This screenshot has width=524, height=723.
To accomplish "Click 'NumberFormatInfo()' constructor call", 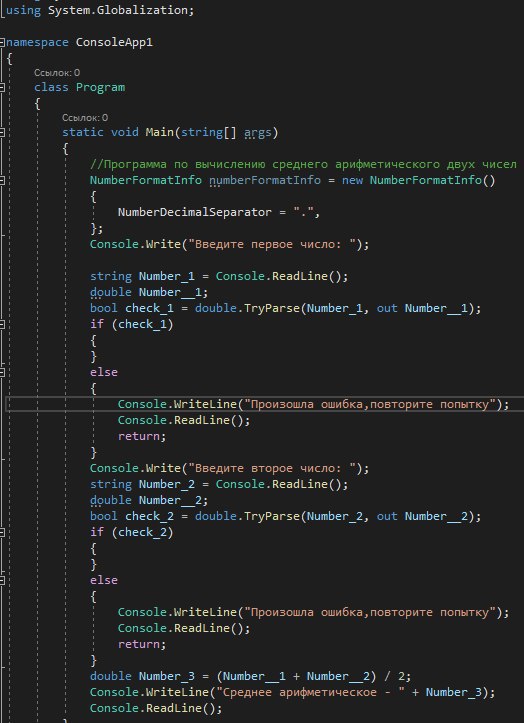I will click(x=432, y=180).
